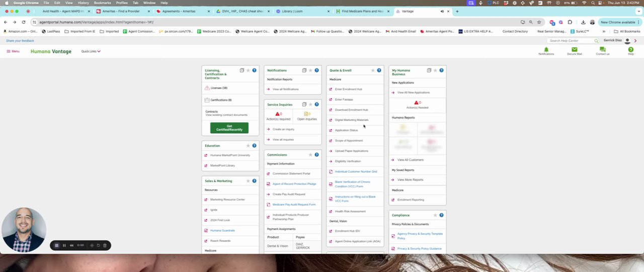Favorite the Notifications card with the star
This screenshot has width=644, height=272.
[310, 71]
